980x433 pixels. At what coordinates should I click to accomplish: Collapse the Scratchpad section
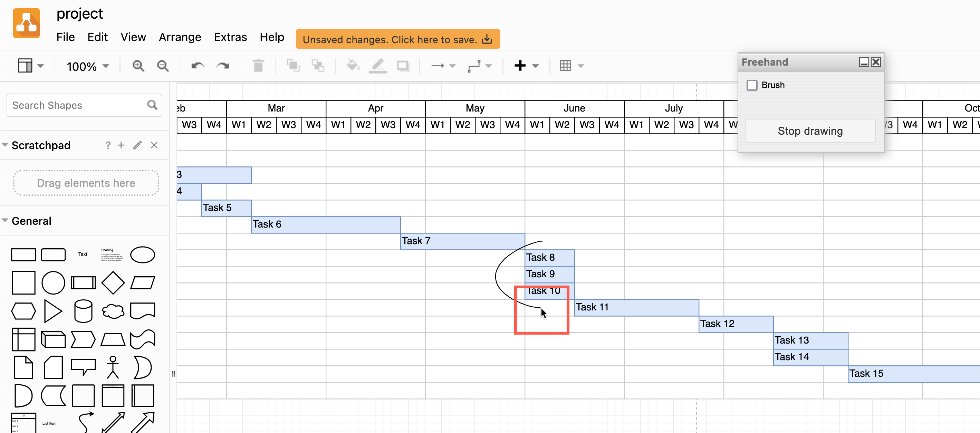(5, 145)
